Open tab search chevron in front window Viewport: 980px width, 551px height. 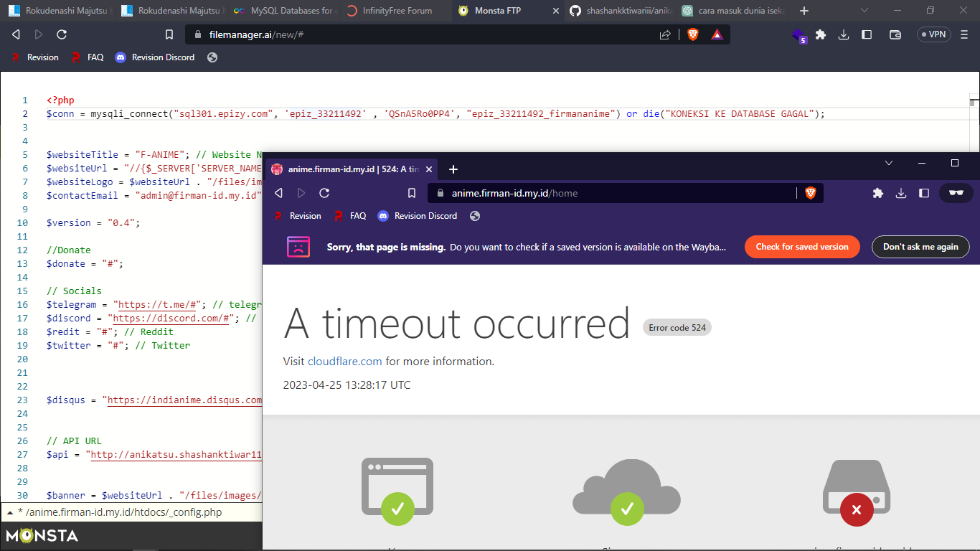[x=889, y=163]
